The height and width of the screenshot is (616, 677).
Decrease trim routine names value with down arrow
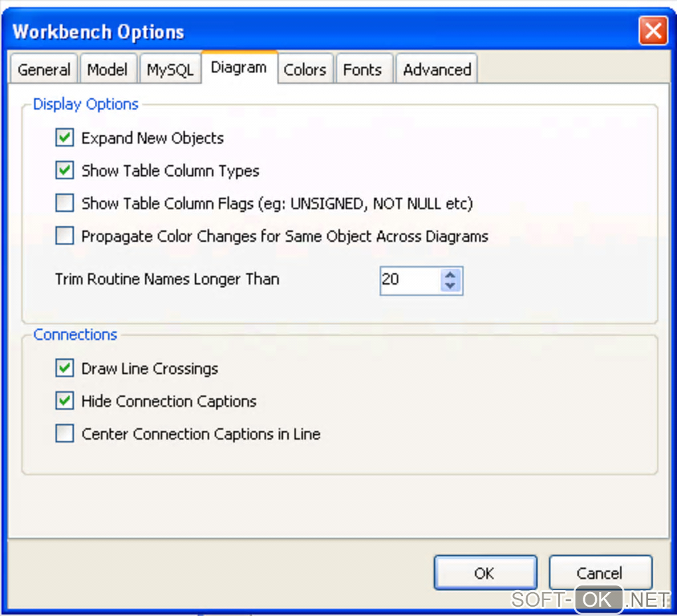click(450, 286)
